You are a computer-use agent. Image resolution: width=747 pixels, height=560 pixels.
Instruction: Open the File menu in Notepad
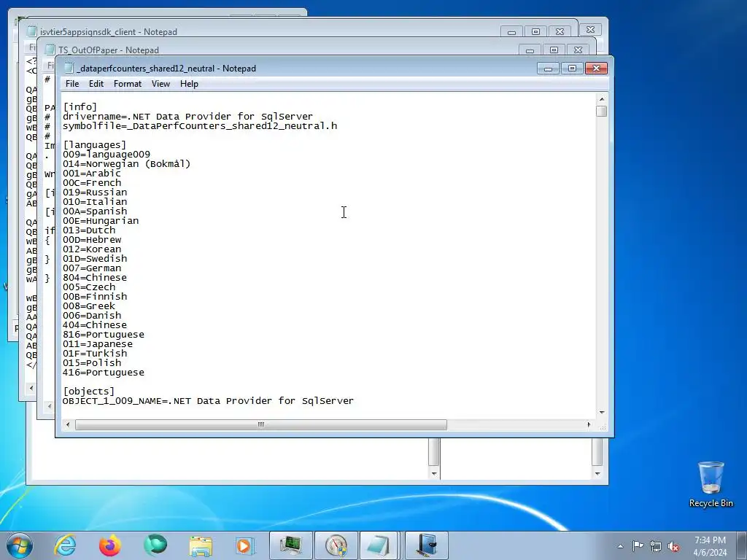pyautogui.click(x=72, y=84)
